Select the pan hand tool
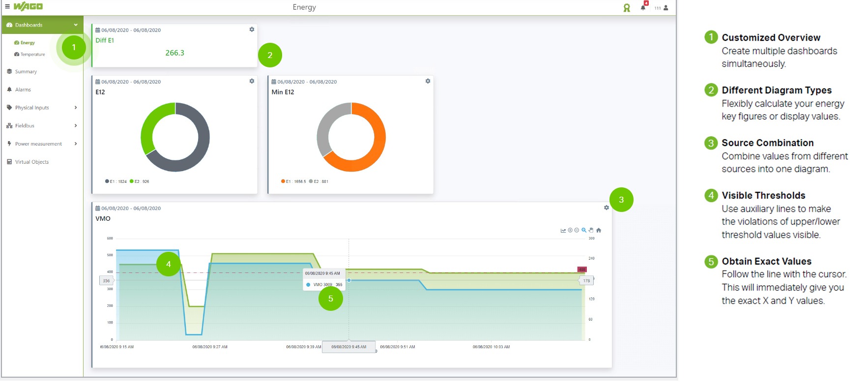The height and width of the screenshot is (388, 868). click(591, 230)
